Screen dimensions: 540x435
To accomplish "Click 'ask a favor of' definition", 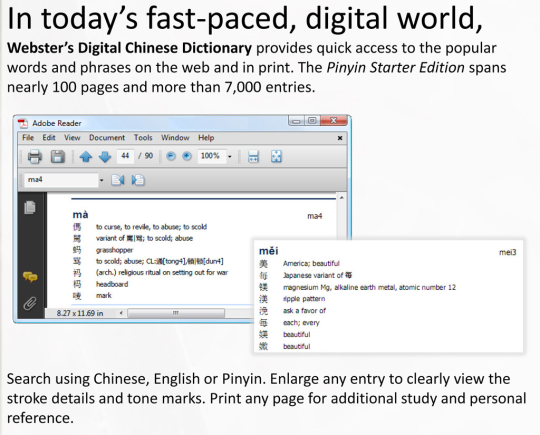I will tap(304, 311).
